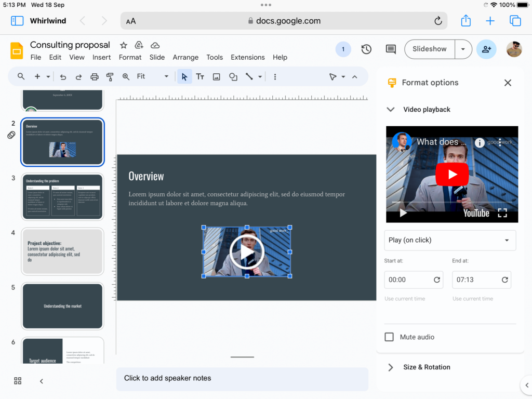Select the Shapes tool

(x=233, y=76)
